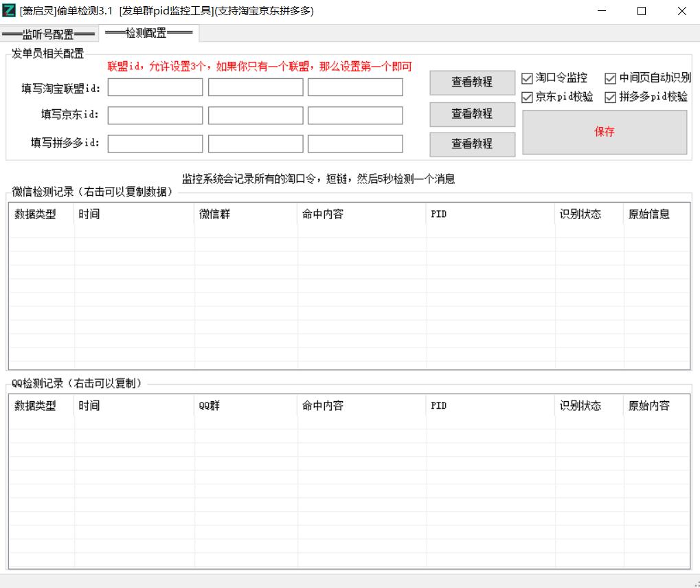700x588 pixels.
Task: Maximize the application window
Action: click(642, 11)
